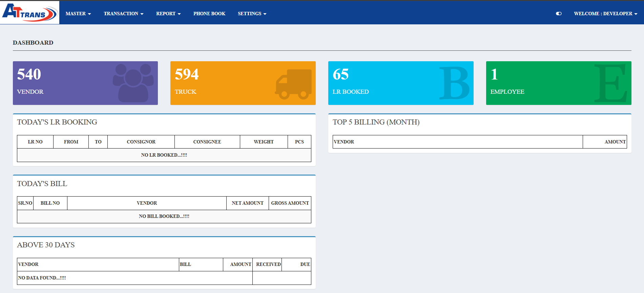Go to the Phone Book page
The width and height of the screenshot is (644, 293).
[x=209, y=14]
